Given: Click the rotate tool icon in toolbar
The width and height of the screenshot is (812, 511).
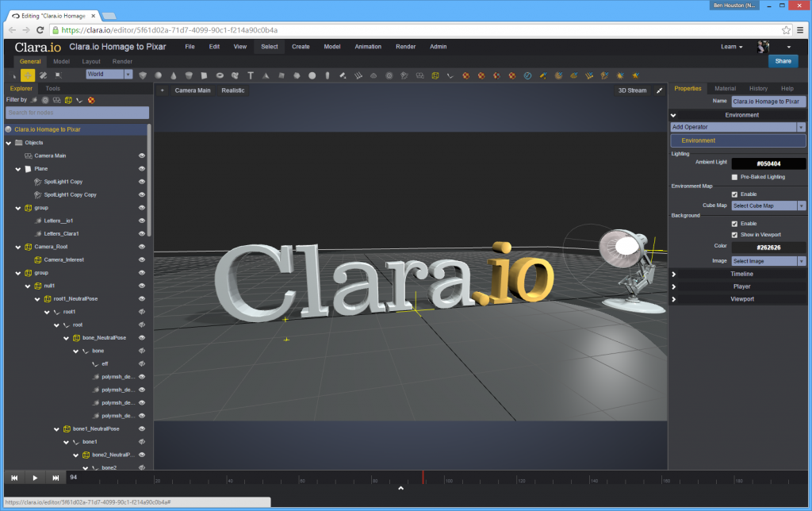Looking at the screenshot, I should (x=43, y=75).
